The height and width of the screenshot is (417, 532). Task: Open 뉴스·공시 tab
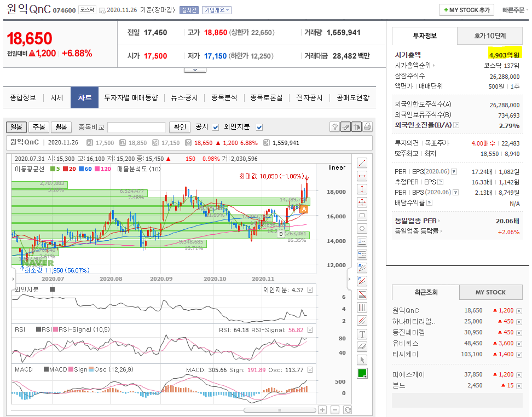click(184, 98)
